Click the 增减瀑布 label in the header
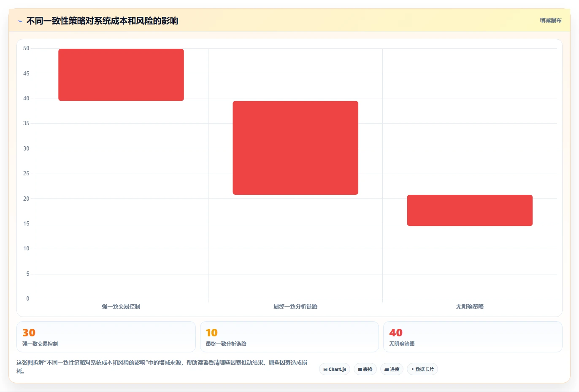Image resolution: width=579 pixels, height=392 pixels. (550, 20)
